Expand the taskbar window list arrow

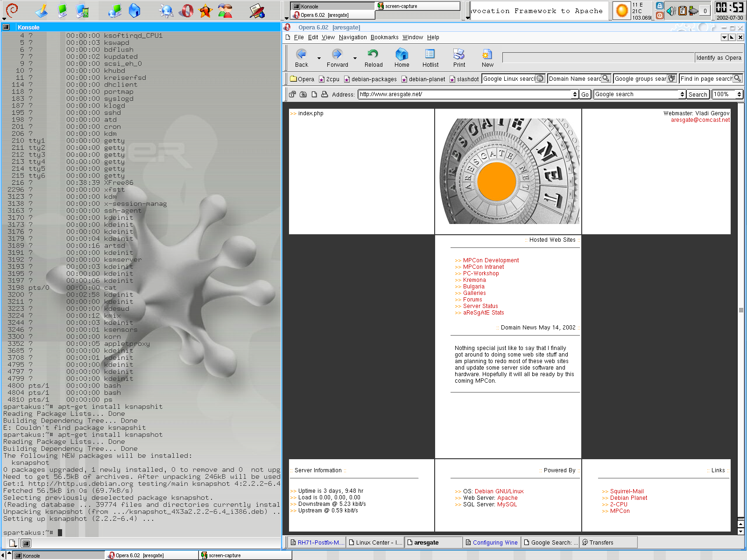click(286, 19)
